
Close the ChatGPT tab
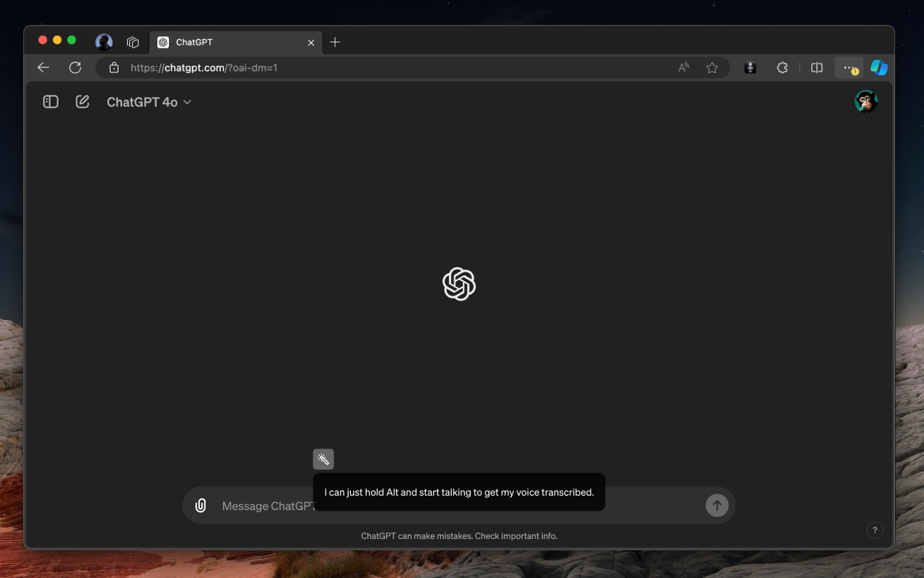tap(311, 42)
